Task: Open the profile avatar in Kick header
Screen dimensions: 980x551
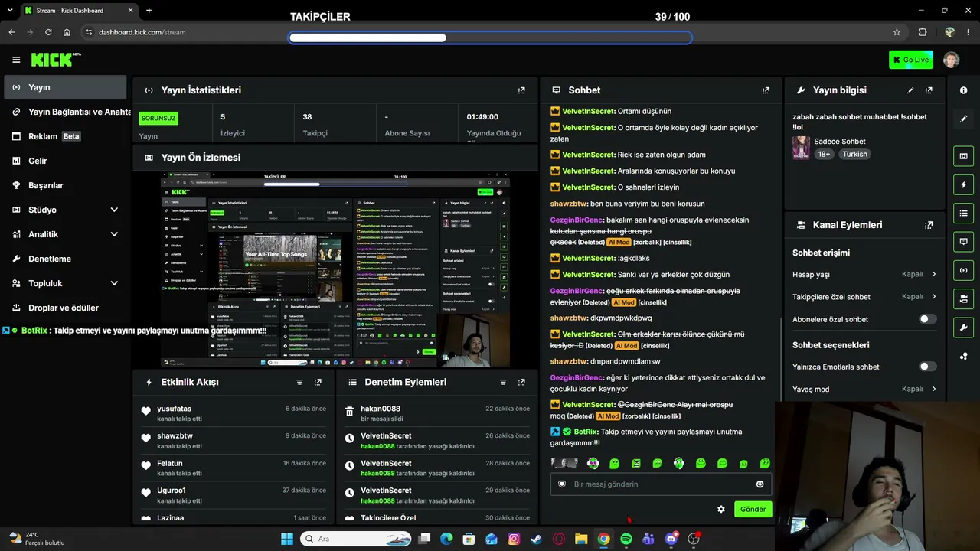Action: point(951,60)
